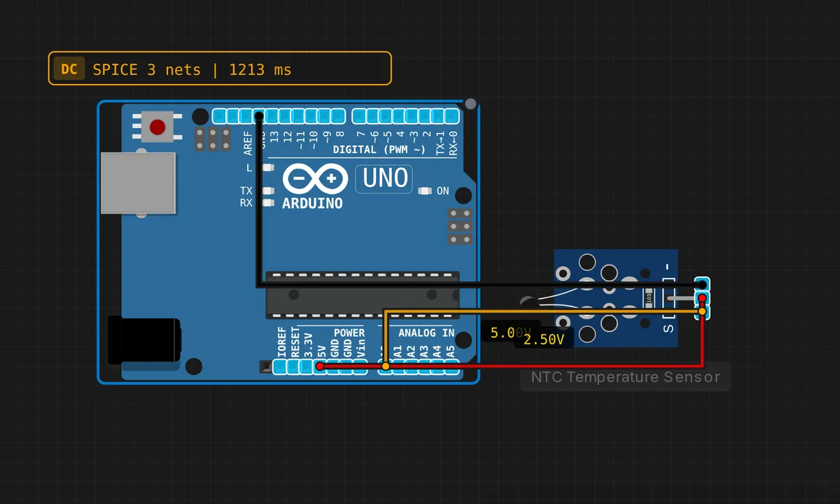Image resolution: width=840 pixels, height=504 pixels.
Task: Select analog pin A2
Action: [412, 367]
